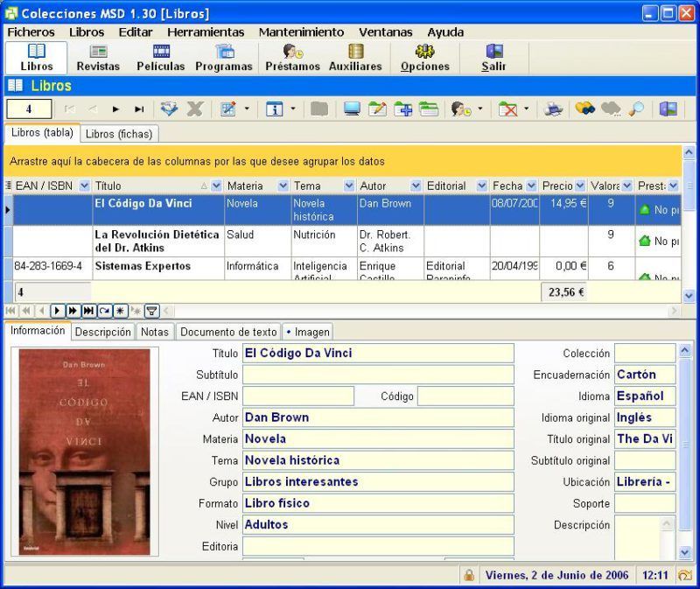
Task: Click the printer icon in the toolbar
Action: tap(553, 109)
